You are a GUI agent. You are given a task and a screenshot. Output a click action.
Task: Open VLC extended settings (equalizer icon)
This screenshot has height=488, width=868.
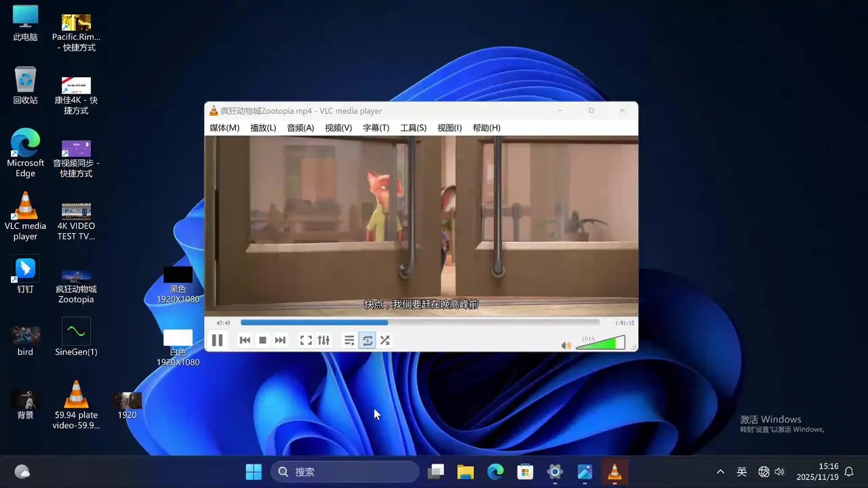[x=323, y=340]
